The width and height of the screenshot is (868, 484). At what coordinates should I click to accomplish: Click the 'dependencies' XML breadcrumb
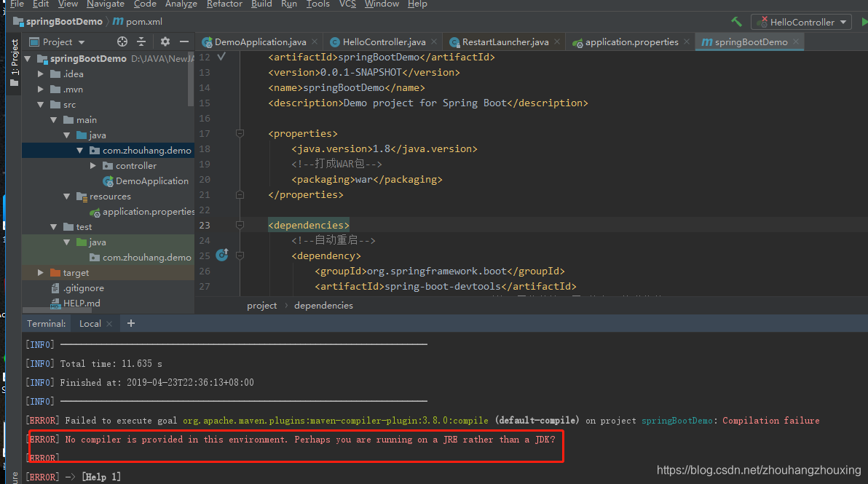coord(323,306)
